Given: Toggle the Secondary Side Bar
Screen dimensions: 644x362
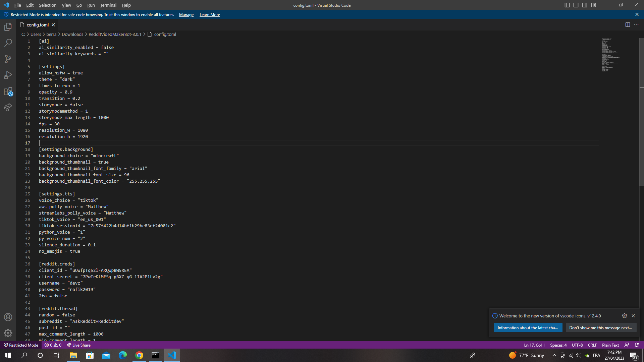Looking at the screenshot, I should point(584,5).
